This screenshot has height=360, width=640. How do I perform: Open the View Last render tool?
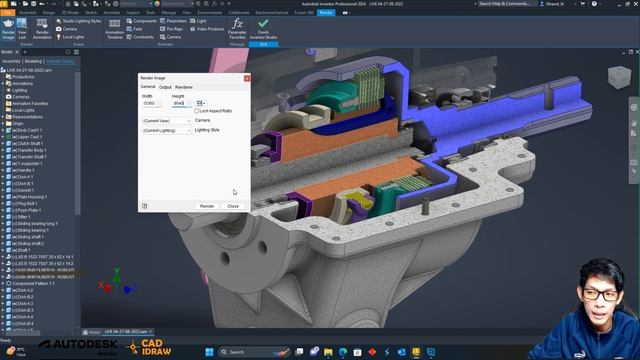tap(22, 29)
